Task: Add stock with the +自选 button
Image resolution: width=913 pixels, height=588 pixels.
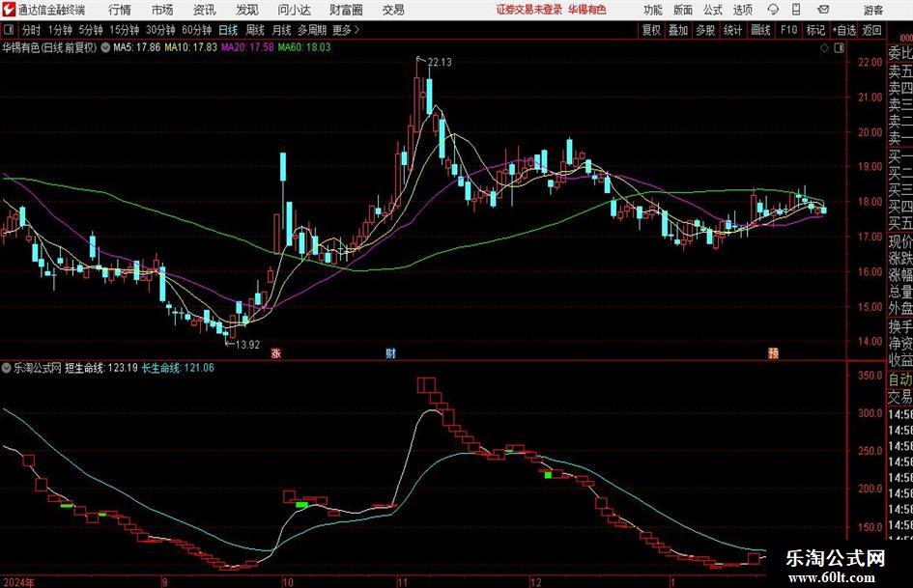Action: [x=843, y=30]
